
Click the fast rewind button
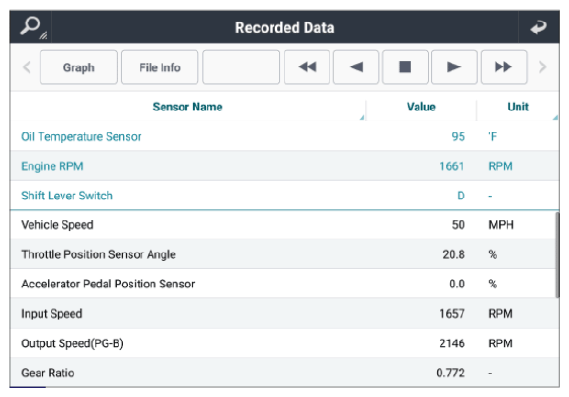307,67
